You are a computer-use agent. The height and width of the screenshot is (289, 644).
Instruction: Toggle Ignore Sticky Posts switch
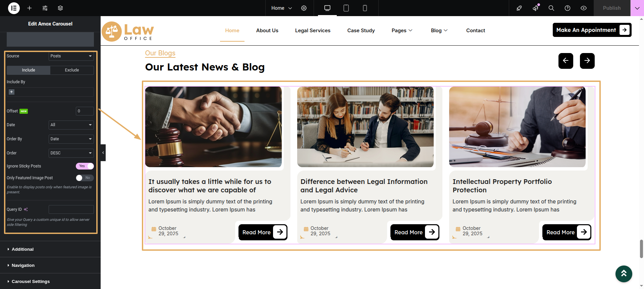point(85,166)
